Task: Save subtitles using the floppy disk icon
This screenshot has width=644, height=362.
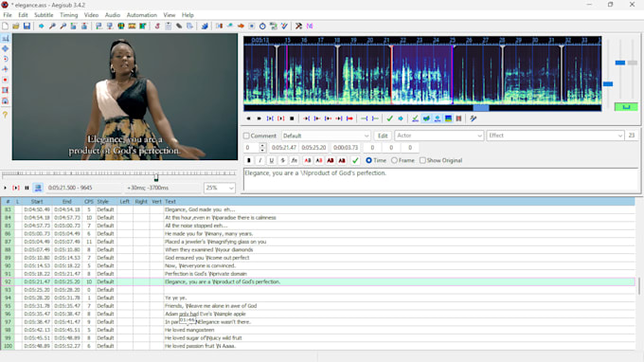Action: pos(27,26)
